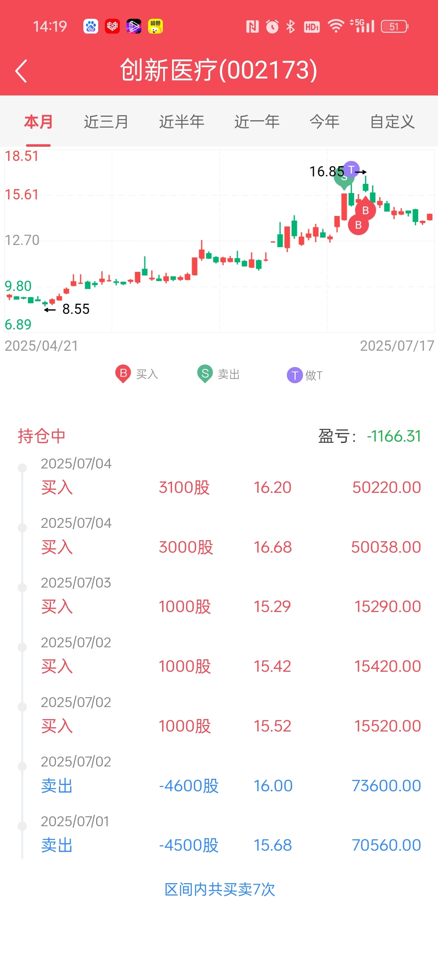Tap the green S sell marker on chart
Viewport: 438px width, 980px height.
[344, 180]
